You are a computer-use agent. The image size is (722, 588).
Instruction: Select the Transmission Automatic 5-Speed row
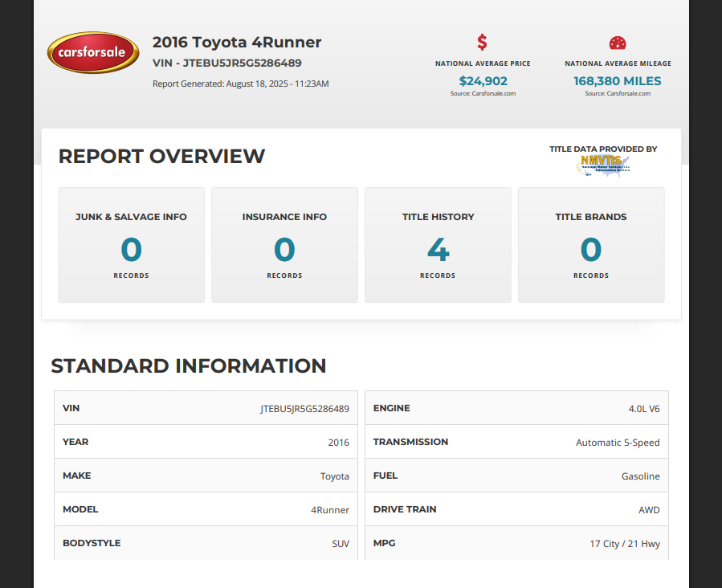[x=516, y=442]
